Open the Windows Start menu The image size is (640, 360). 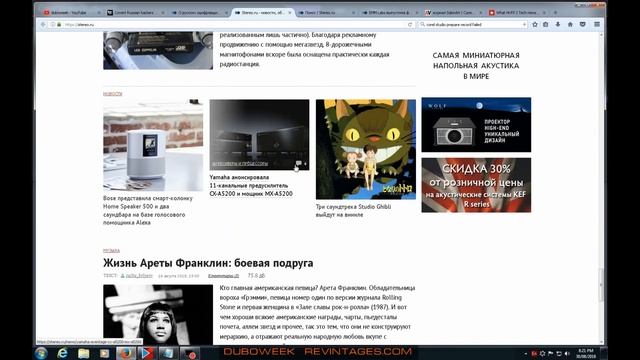coord(41,353)
